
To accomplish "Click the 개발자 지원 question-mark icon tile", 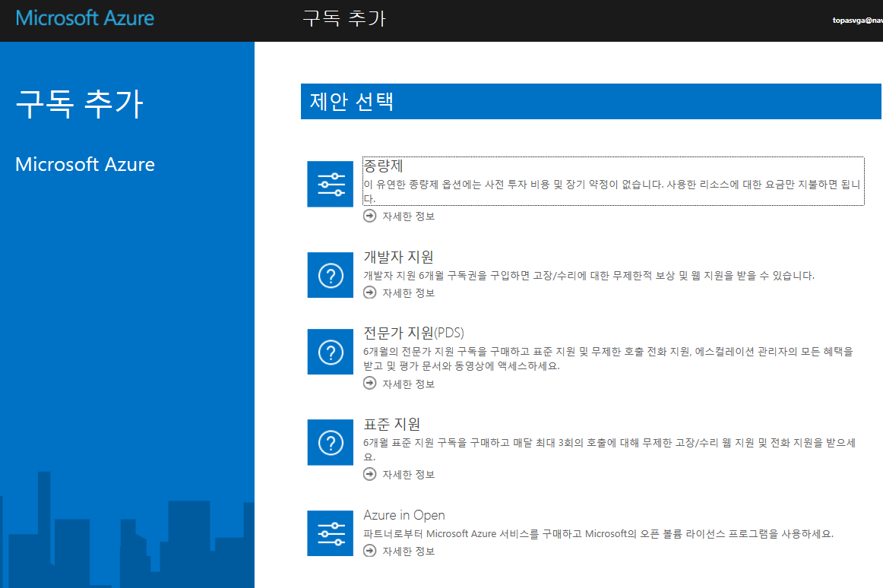I will pyautogui.click(x=330, y=275).
